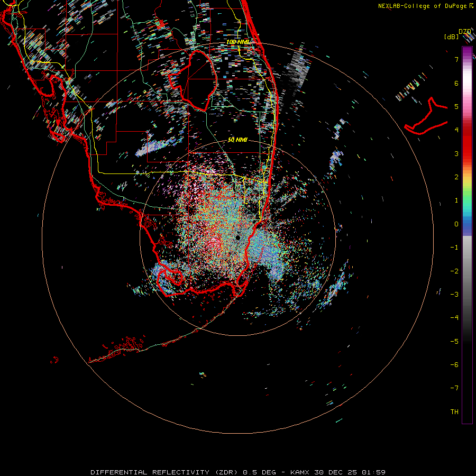Click the 01:59 timestamp
Viewport: 476px width, 476px height.
pyautogui.click(x=374, y=472)
